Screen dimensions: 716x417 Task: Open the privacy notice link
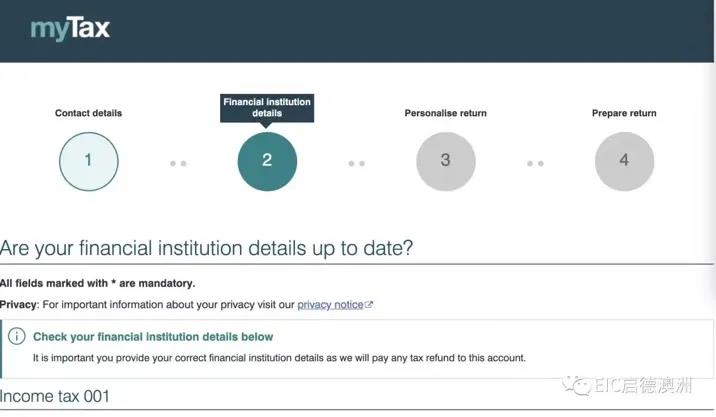330,305
